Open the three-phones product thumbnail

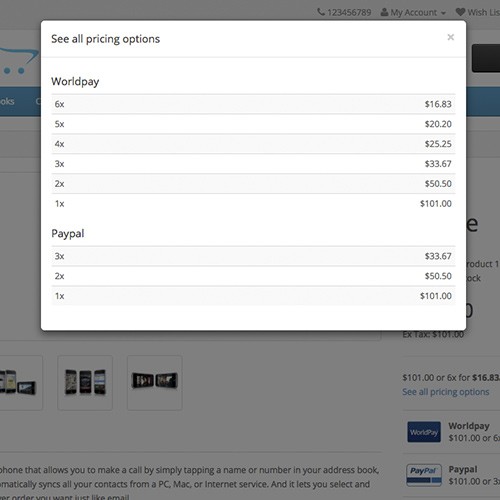point(85,382)
